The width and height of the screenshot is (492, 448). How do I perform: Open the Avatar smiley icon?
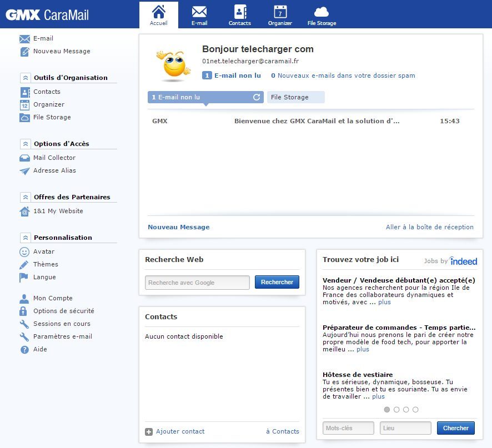[24, 252]
